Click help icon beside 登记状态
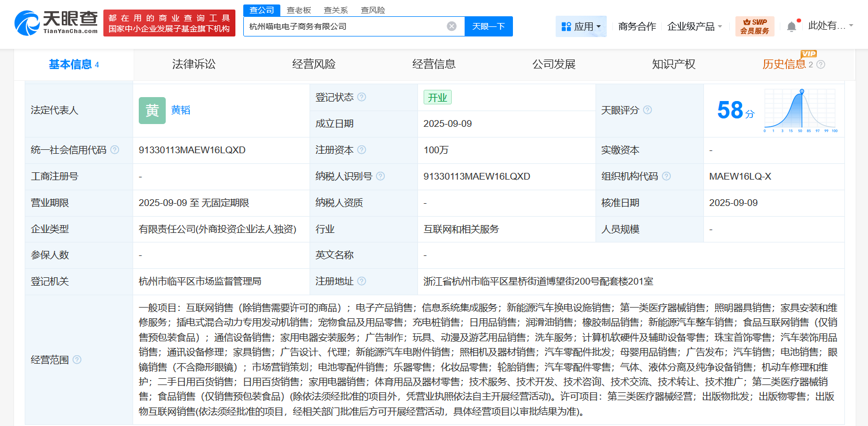Screen dimensions: 868x426 point(362,97)
